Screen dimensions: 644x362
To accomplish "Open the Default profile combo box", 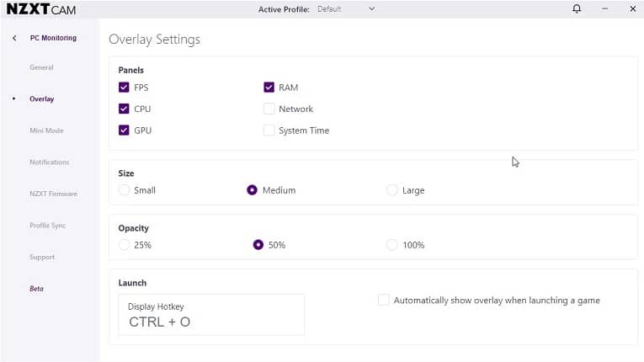I will (346, 9).
